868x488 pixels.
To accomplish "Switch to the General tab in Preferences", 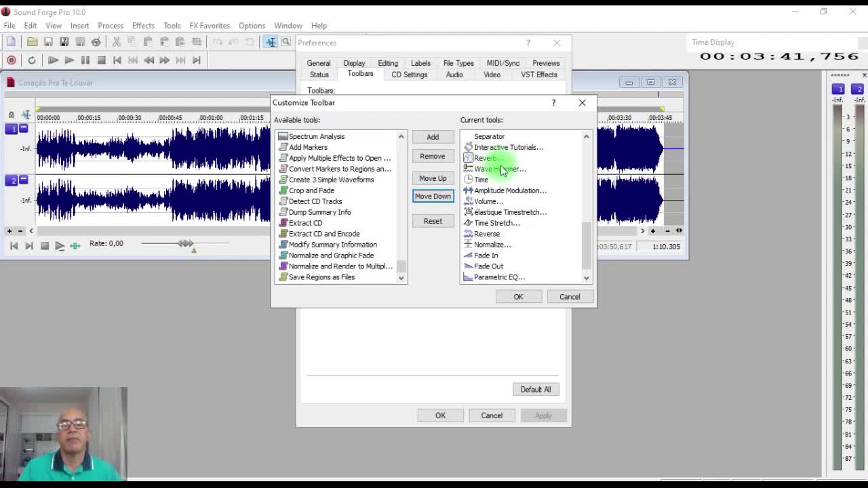I will [x=319, y=63].
